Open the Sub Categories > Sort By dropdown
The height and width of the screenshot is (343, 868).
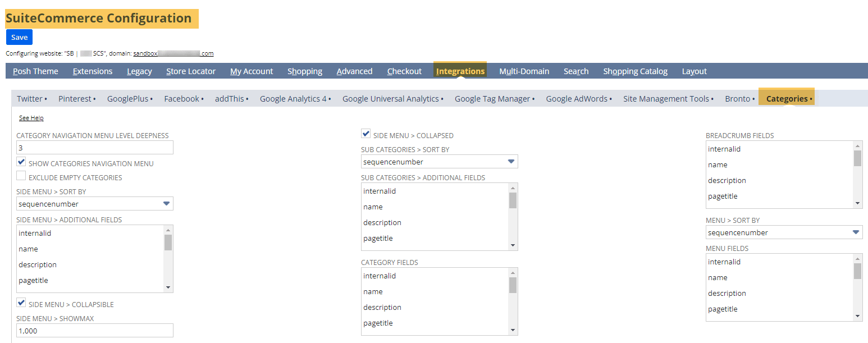click(x=440, y=162)
